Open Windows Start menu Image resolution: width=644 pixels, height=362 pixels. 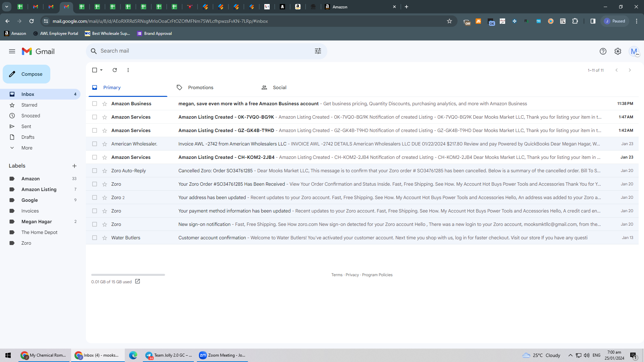[8, 355]
